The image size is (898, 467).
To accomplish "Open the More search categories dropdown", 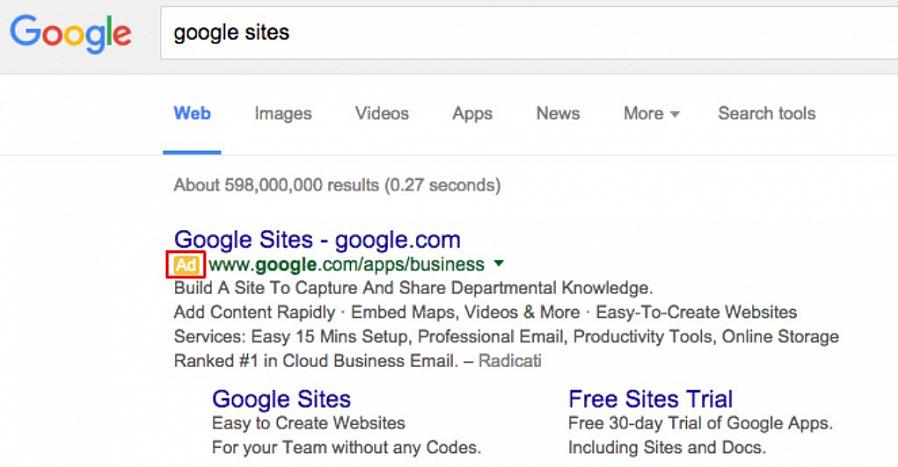I will coord(651,113).
